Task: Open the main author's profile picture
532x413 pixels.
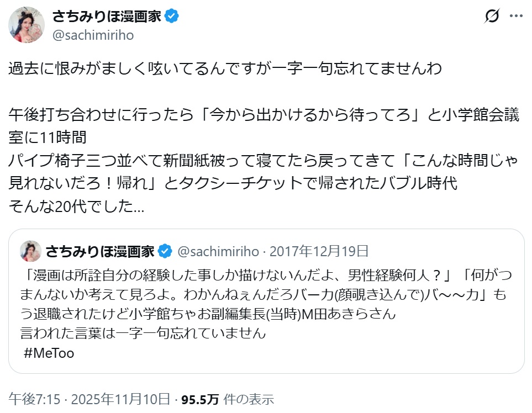Action: click(27, 25)
